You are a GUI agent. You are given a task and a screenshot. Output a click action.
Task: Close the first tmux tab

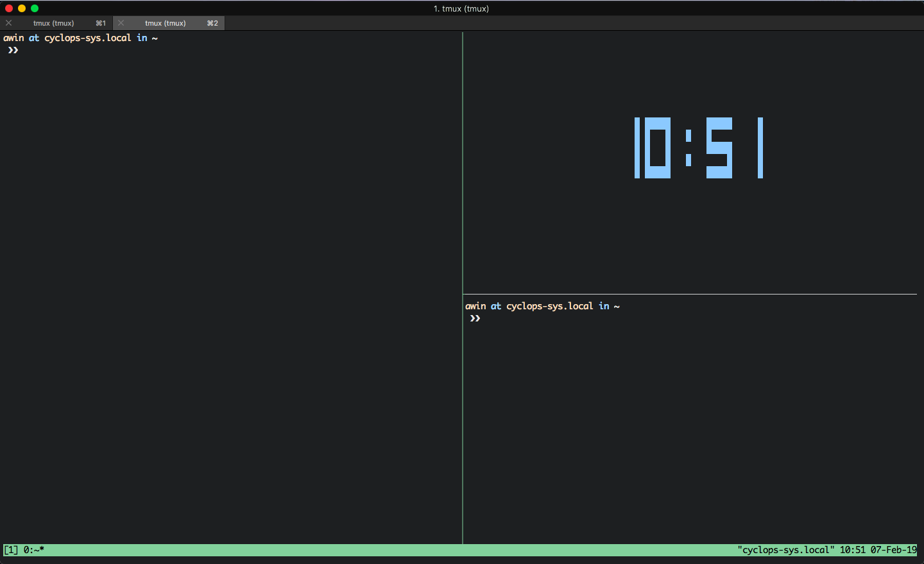click(9, 23)
